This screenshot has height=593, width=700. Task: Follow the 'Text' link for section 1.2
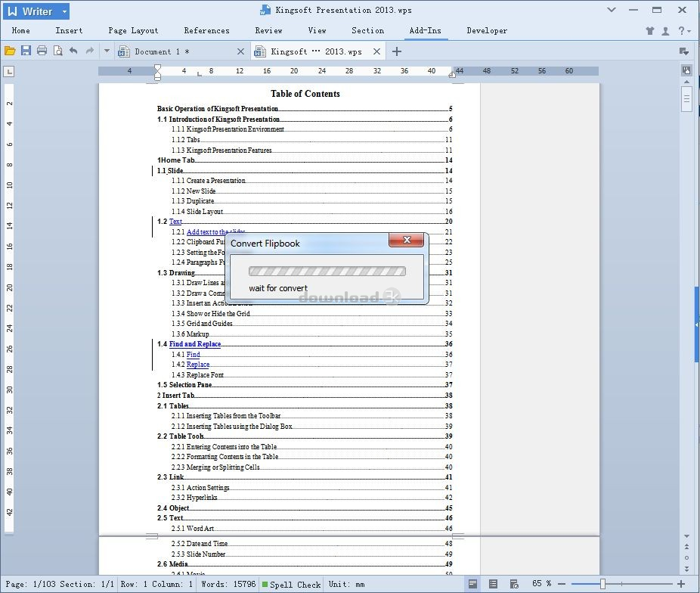[175, 222]
